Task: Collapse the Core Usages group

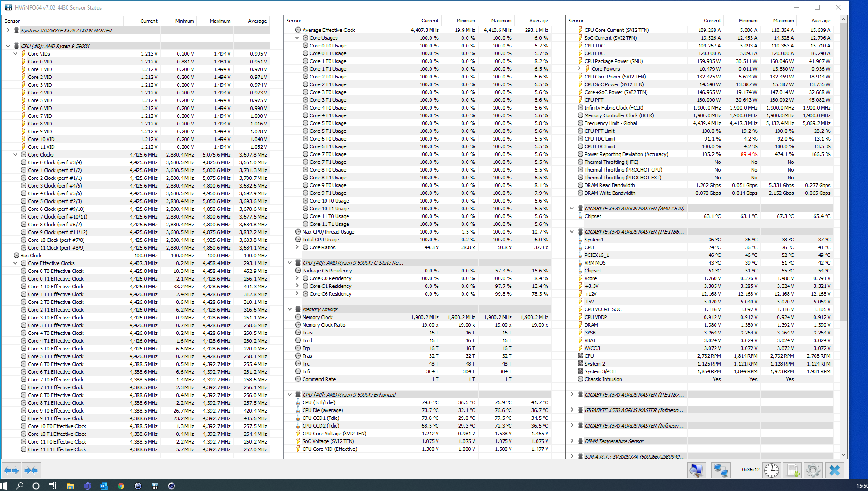Action: [x=297, y=38]
